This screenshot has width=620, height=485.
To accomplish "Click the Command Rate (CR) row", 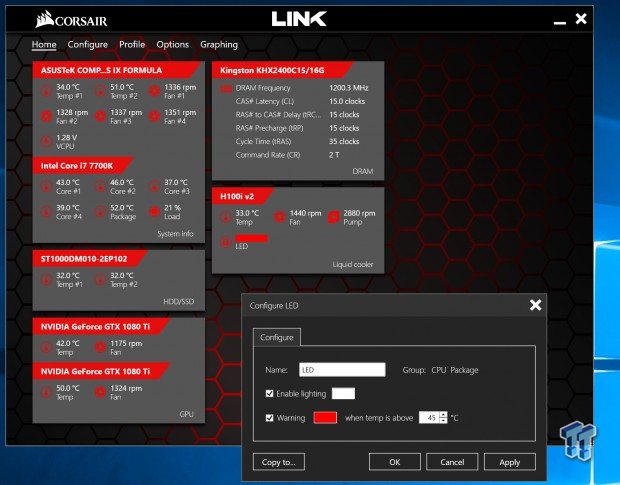I will tap(287, 155).
